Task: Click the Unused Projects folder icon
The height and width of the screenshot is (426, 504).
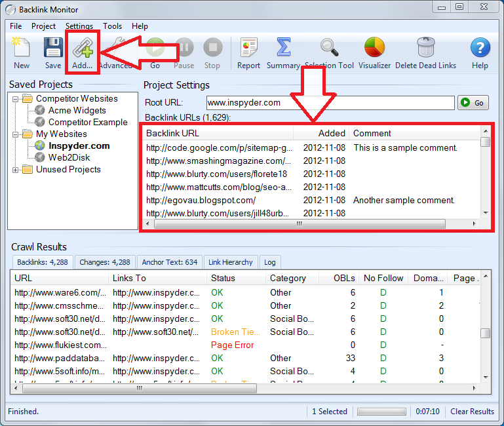Action: pyautogui.click(x=28, y=169)
